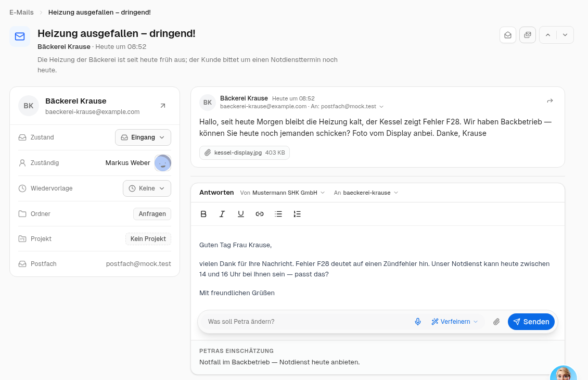Viewport: 588px width, 380px height.
Task: Click Markus Weber's avatar in Zuständig row
Action: click(x=163, y=163)
